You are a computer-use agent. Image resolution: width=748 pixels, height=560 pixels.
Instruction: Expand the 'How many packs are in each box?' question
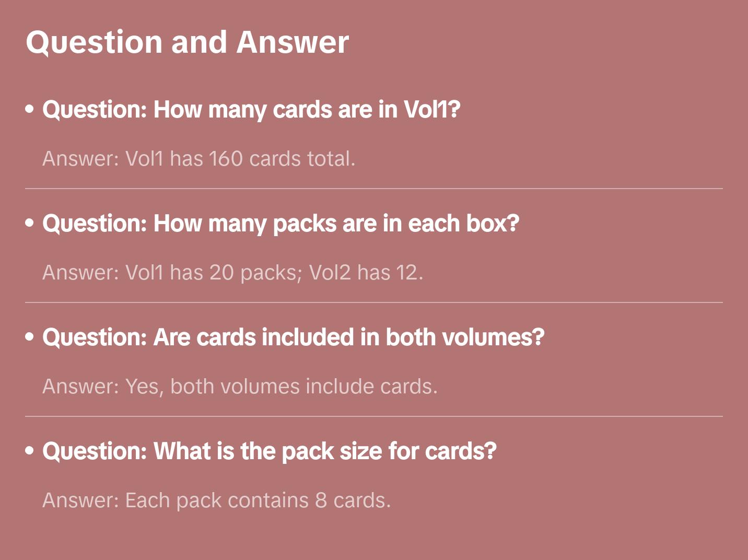280,224
